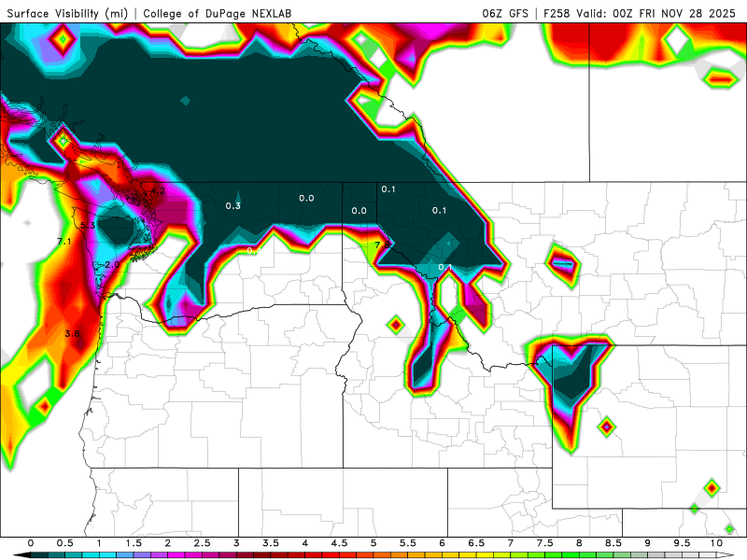Screen dimensions: 747x560
Task: Click the 4.2 visibility value on the map
Action: pos(158,191)
